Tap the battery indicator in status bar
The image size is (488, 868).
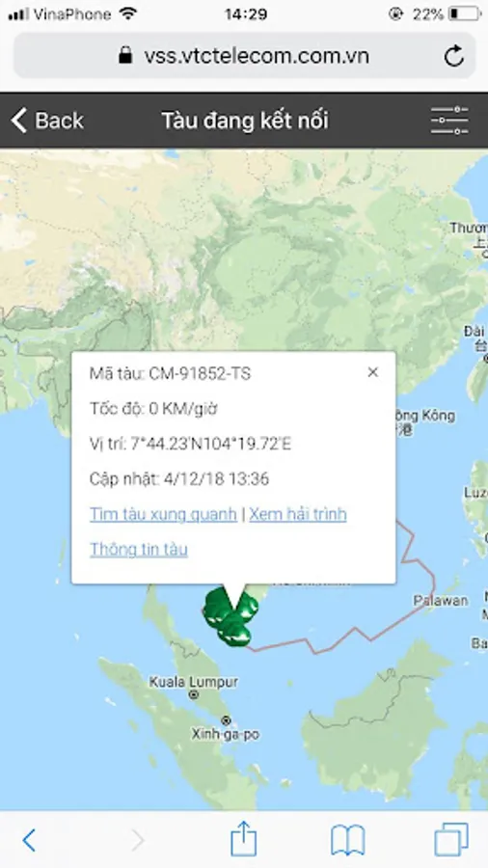[x=464, y=14]
